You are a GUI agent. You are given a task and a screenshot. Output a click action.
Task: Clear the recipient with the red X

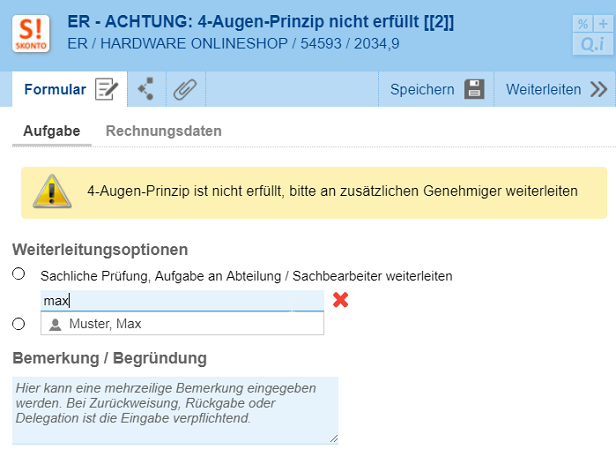coord(340,299)
